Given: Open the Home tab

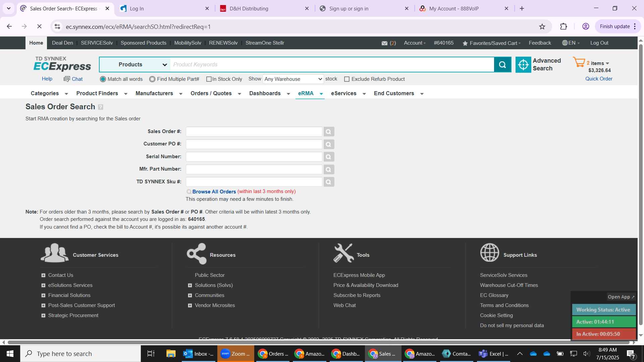Looking at the screenshot, I should pyautogui.click(x=36, y=43).
